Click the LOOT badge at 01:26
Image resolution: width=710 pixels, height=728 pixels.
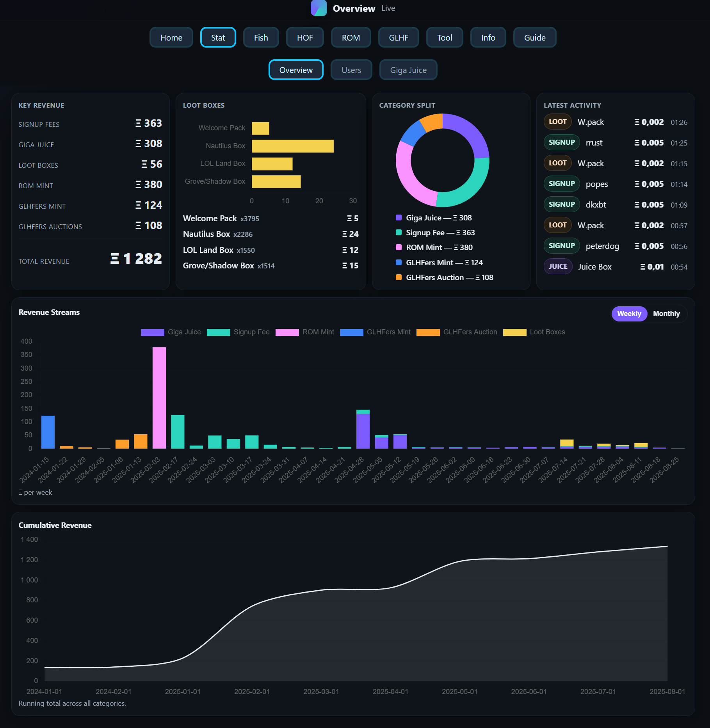(x=557, y=122)
